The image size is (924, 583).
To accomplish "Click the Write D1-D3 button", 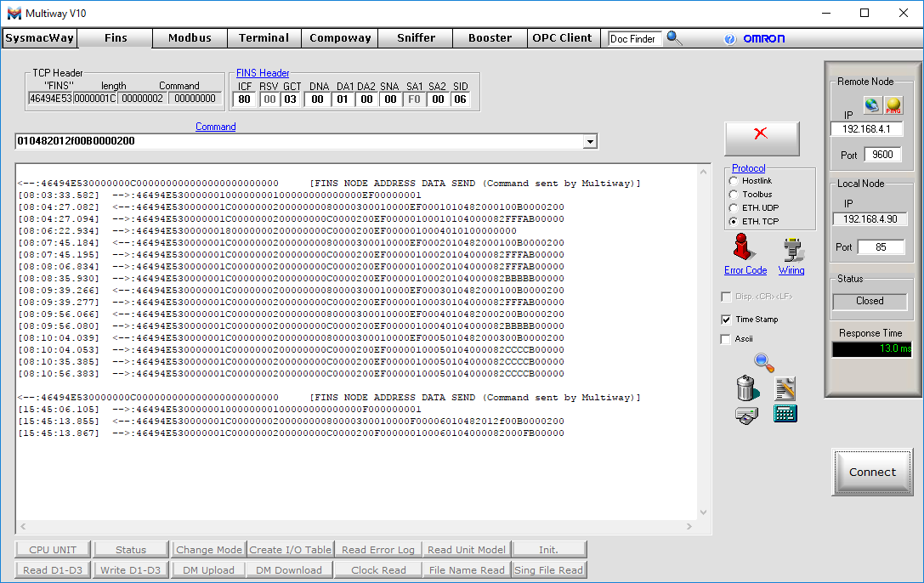I will click(x=131, y=570).
